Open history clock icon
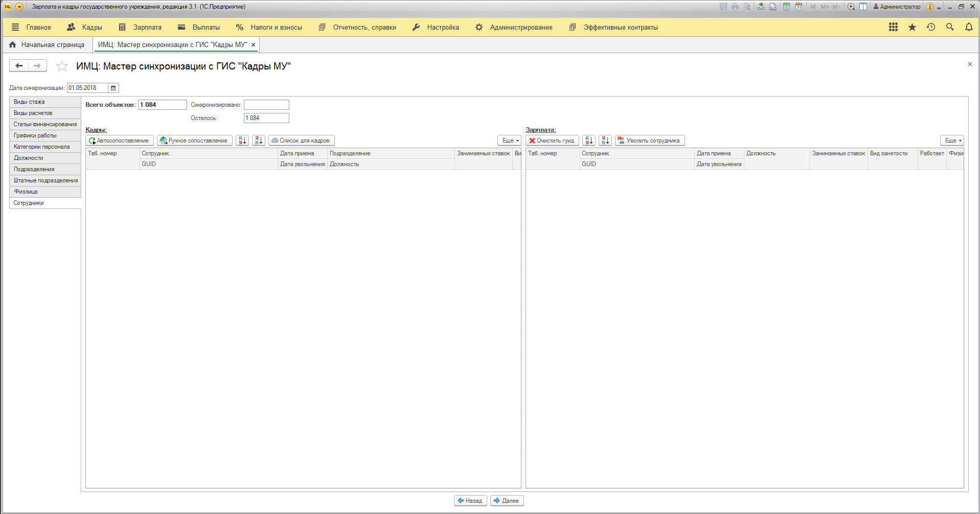The width and height of the screenshot is (980, 514). pyautogui.click(x=930, y=27)
